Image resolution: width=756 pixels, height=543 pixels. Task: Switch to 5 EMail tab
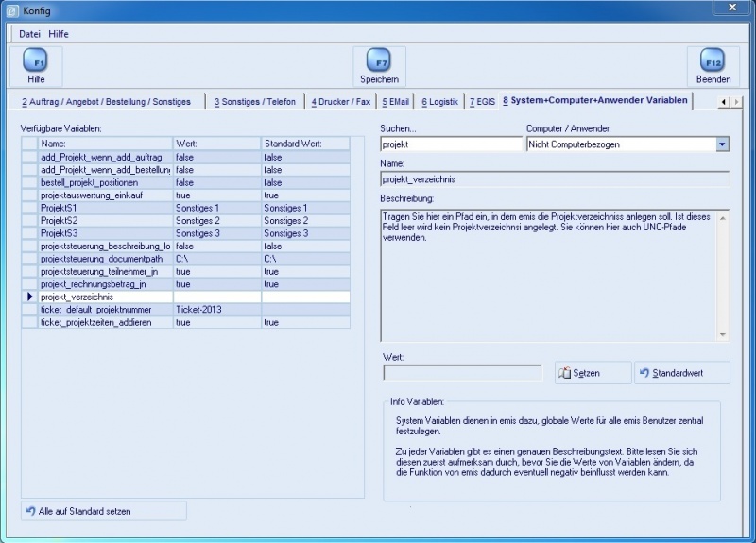pyautogui.click(x=395, y=102)
